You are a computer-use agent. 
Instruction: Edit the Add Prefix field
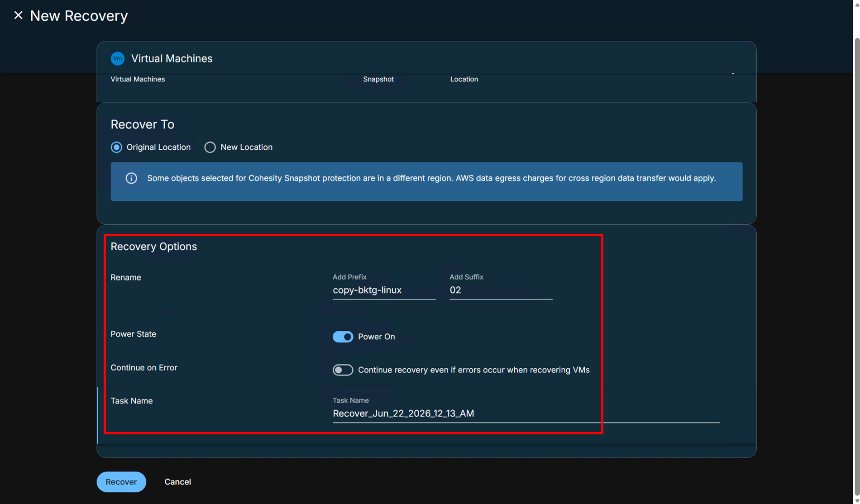coord(384,290)
